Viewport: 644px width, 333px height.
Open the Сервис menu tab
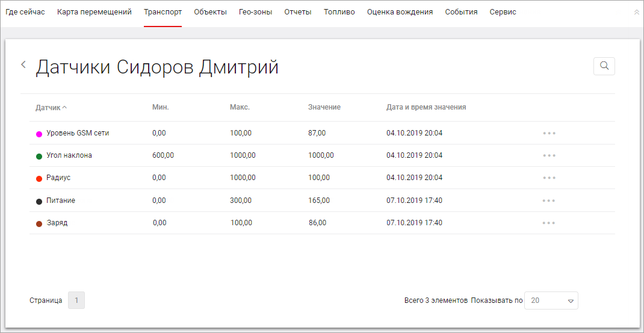pos(503,12)
